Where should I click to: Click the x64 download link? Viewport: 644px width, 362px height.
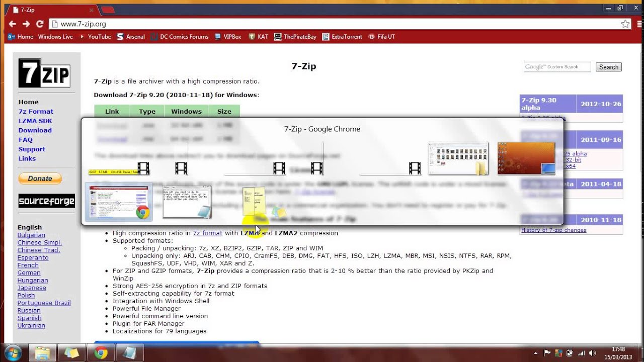tap(570, 166)
